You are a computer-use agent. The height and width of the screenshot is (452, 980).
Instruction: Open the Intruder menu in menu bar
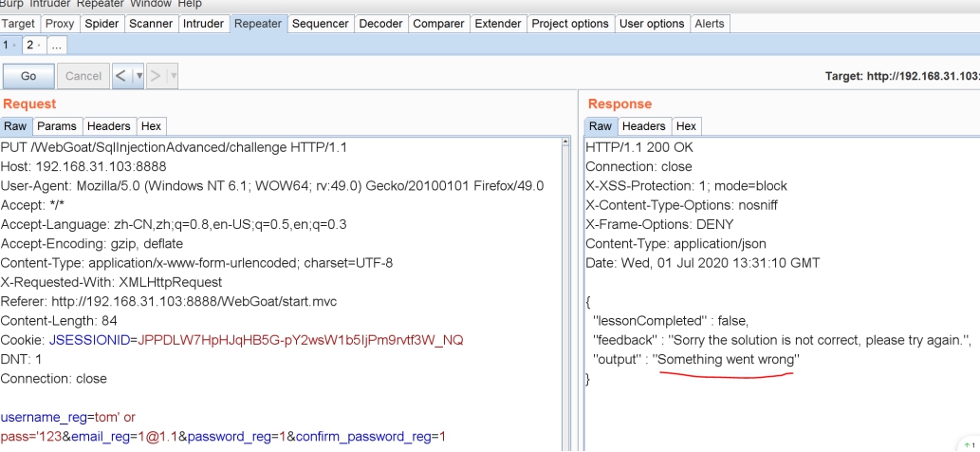pyautogui.click(x=49, y=4)
